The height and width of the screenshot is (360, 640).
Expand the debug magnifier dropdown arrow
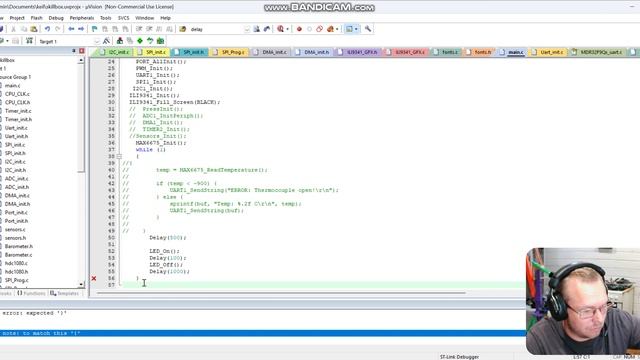(x=287, y=29)
